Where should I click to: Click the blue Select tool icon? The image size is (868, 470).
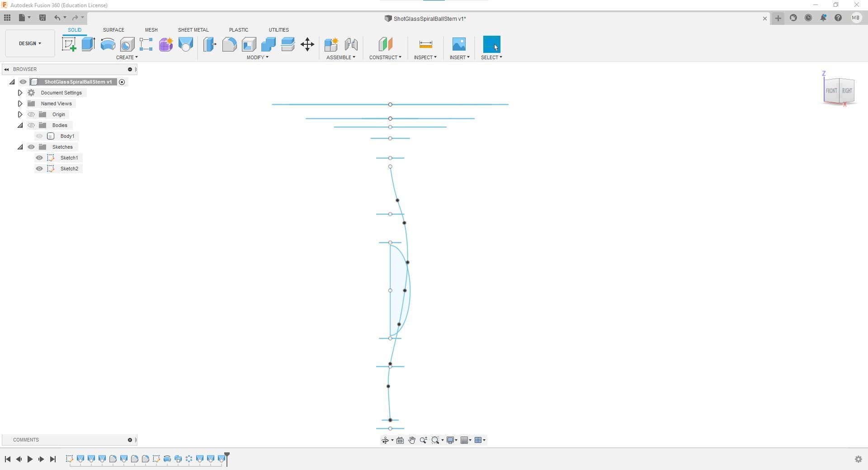491,44
